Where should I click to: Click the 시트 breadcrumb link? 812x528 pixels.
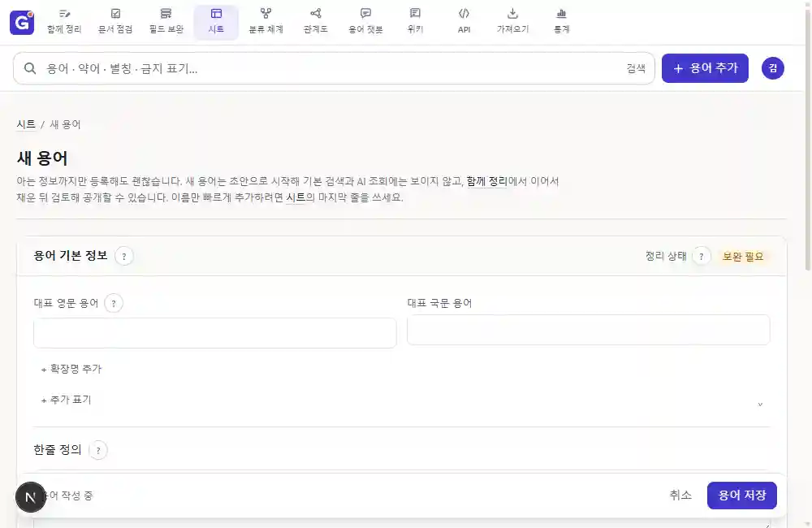[x=26, y=124]
